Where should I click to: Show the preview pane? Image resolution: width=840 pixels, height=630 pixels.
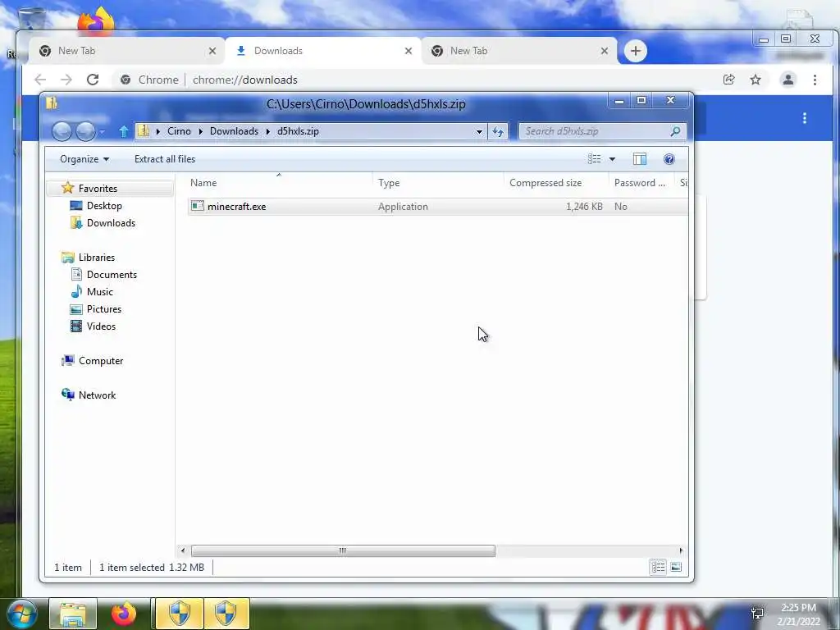[640, 159]
